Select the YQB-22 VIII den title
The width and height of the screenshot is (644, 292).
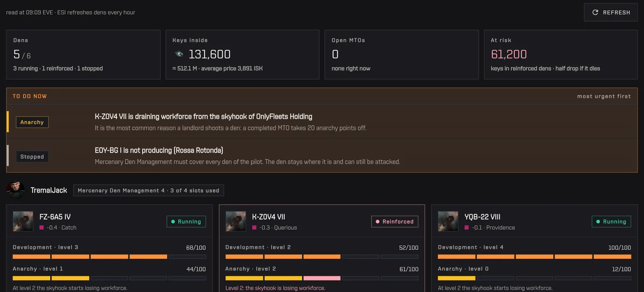coord(482,217)
